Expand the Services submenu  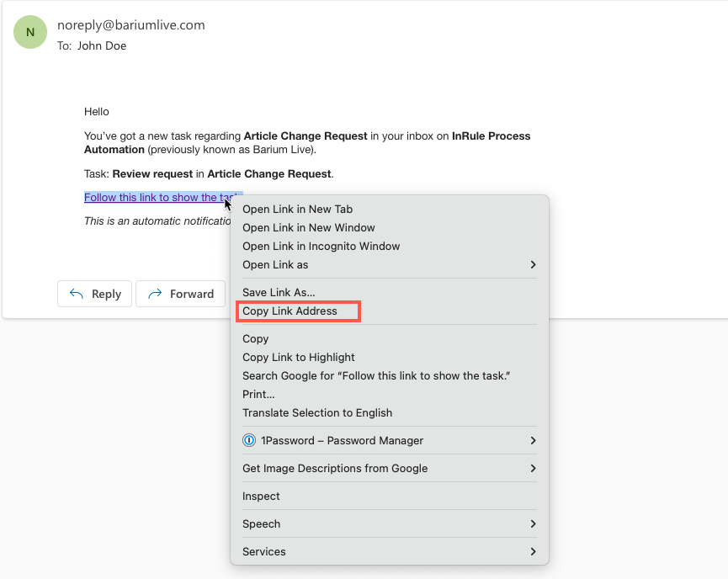pyautogui.click(x=263, y=551)
